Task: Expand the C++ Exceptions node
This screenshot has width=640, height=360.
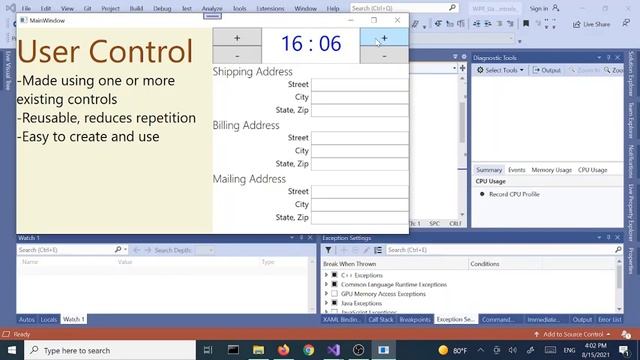Action: (x=326, y=275)
